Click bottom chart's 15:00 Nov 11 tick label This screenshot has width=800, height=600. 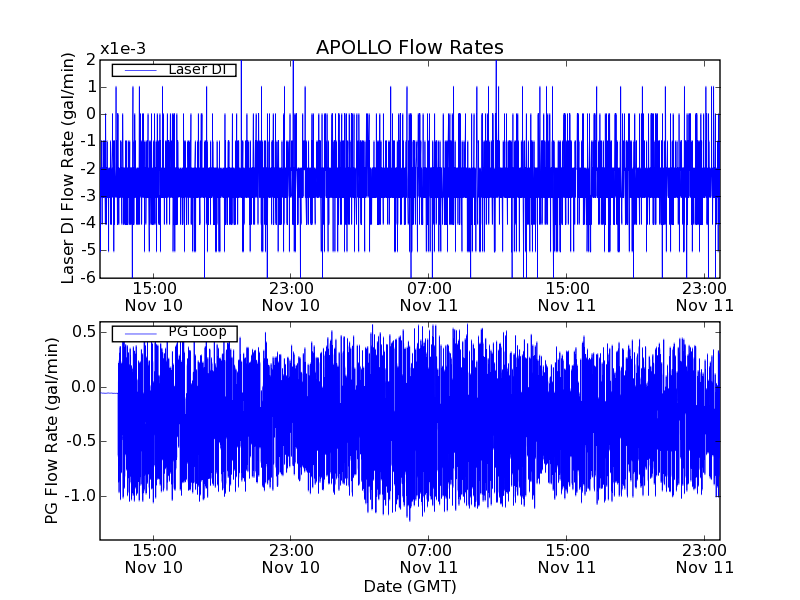click(x=566, y=558)
